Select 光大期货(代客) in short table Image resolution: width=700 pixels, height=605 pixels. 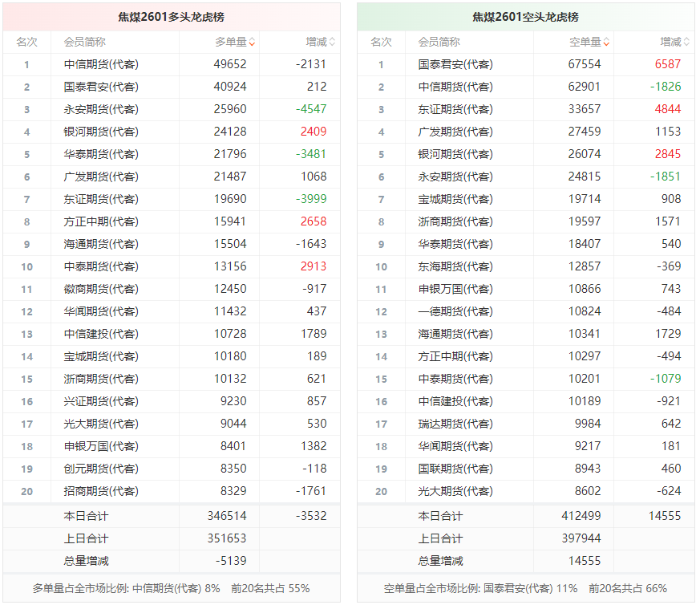[455, 492]
